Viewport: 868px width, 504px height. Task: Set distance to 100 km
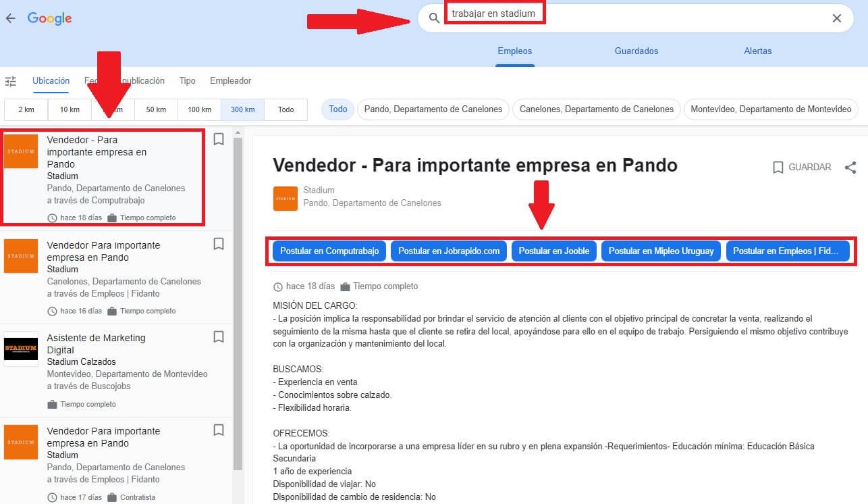[199, 109]
